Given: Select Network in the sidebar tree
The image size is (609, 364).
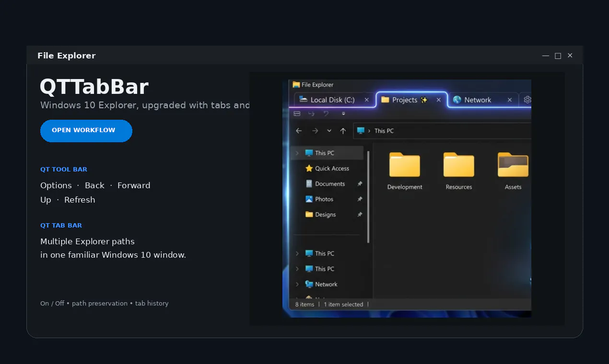Looking at the screenshot, I should coord(326,284).
